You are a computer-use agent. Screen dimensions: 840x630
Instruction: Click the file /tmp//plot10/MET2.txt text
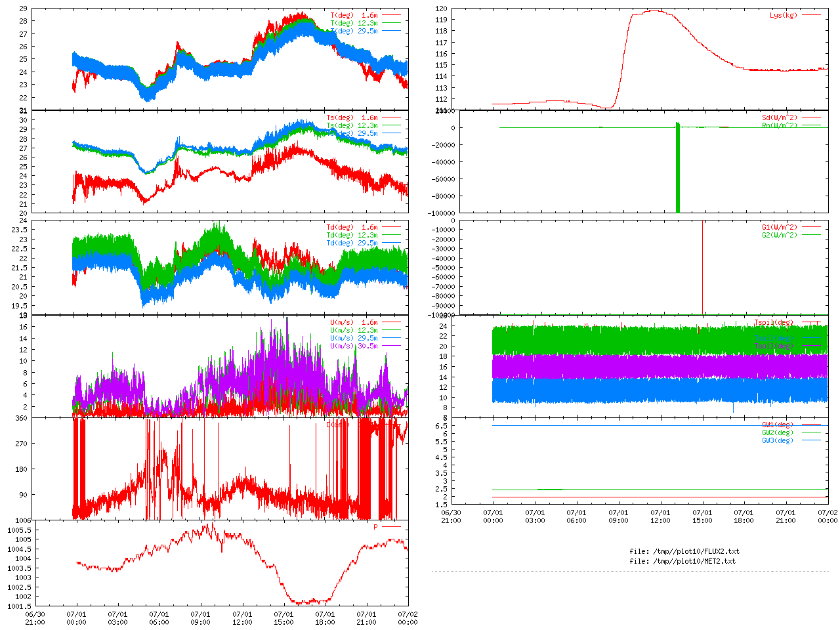pyautogui.click(x=682, y=562)
